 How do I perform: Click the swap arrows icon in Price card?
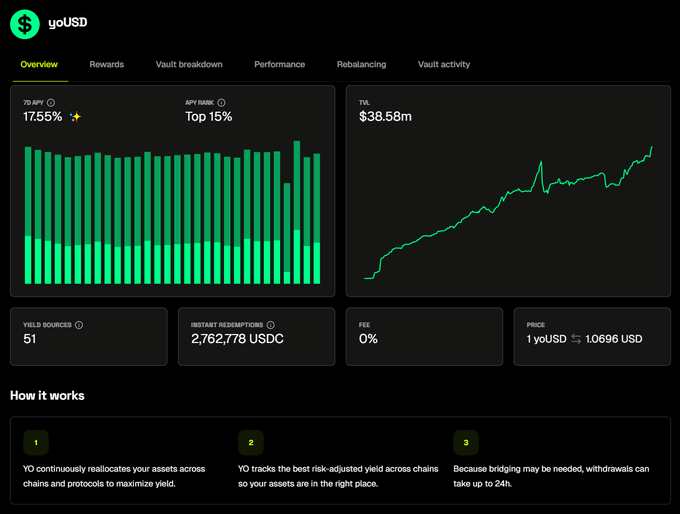coord(576,339)
